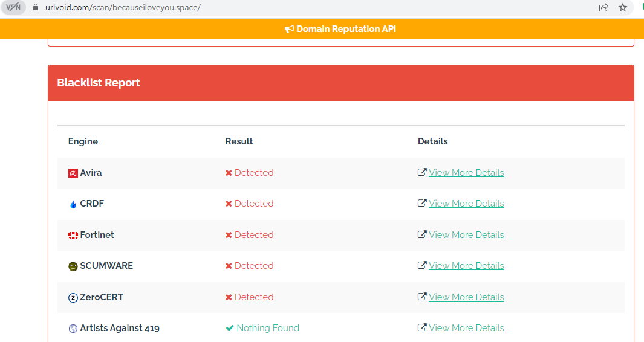Click the site lock icon
Image resolution: width=644 pixels, height=342 pixels.
tap(36, 7)
